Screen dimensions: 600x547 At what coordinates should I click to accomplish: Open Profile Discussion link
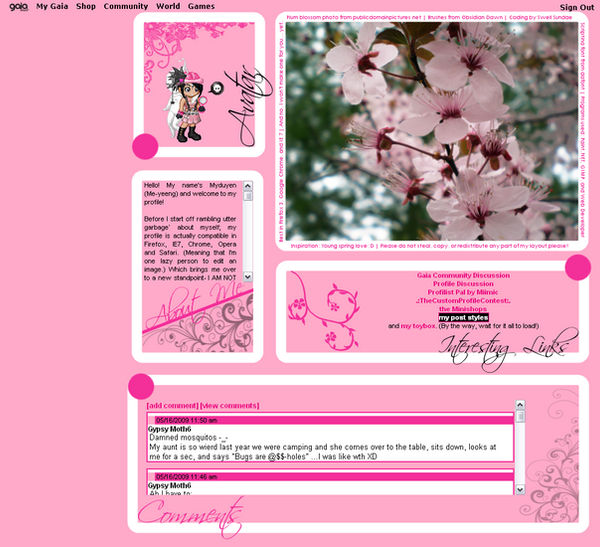[463, 284]
